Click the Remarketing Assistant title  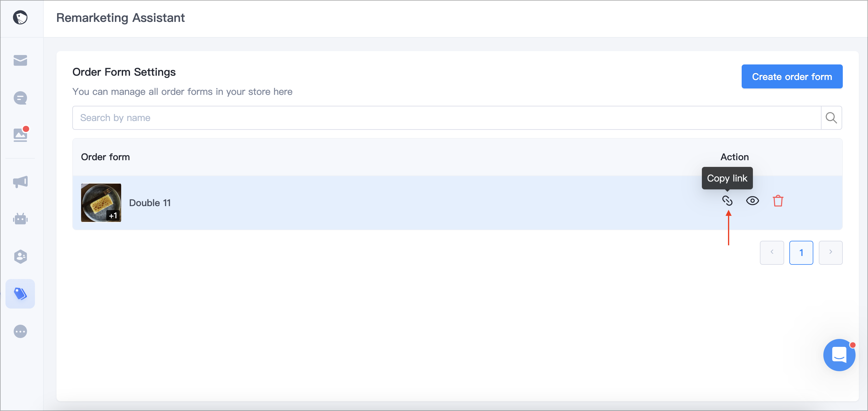click(x=120, y=18)
